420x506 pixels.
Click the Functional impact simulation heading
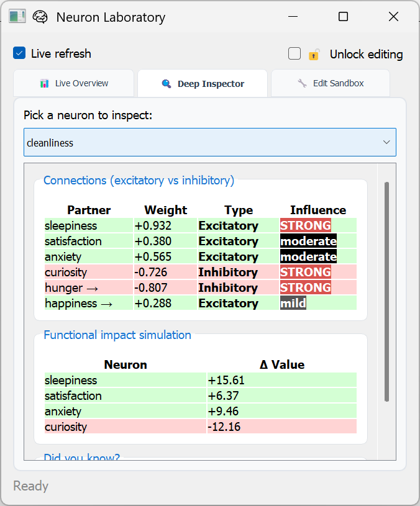point(116,335)
